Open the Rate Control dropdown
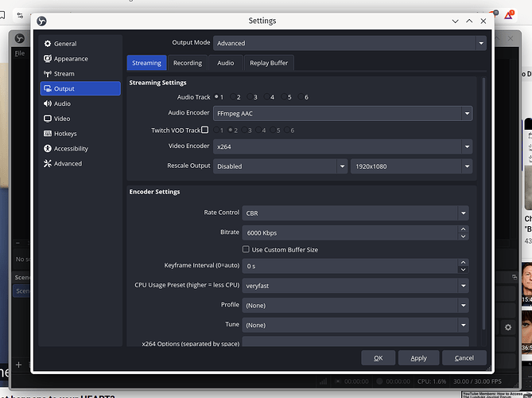This screenshot has width=532, height=398. (x=355, y=213)
